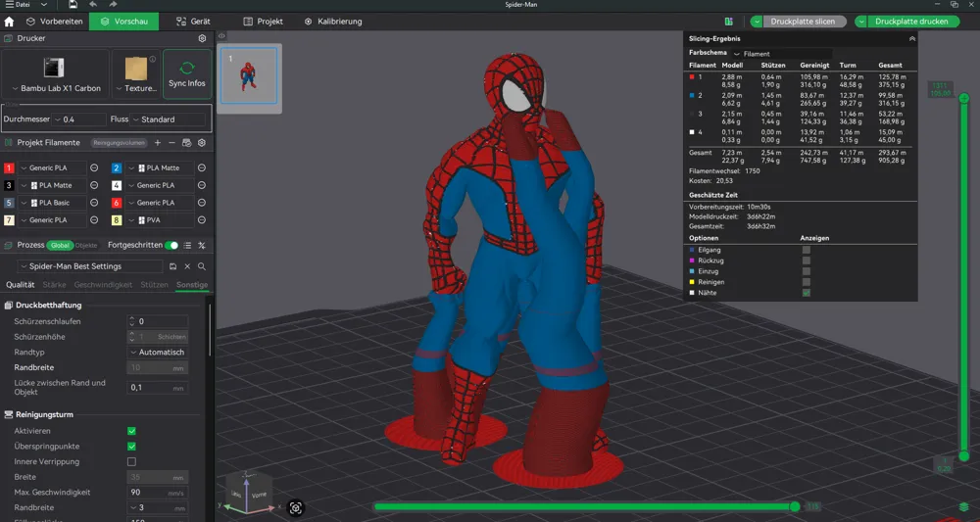Show Eilgang moves checkbox
980x522 pixels.
coord(807,250)
